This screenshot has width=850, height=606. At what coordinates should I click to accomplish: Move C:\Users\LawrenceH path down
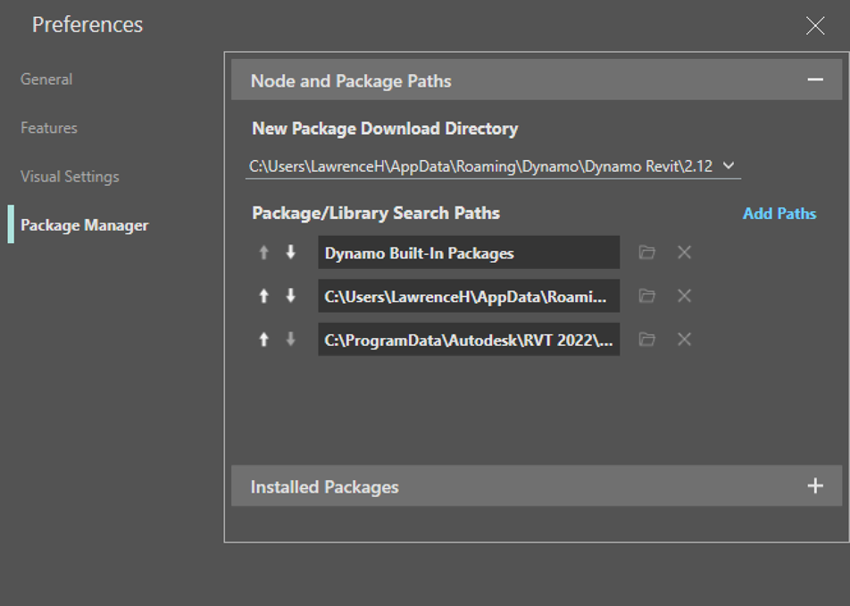(x=291, y=295)
